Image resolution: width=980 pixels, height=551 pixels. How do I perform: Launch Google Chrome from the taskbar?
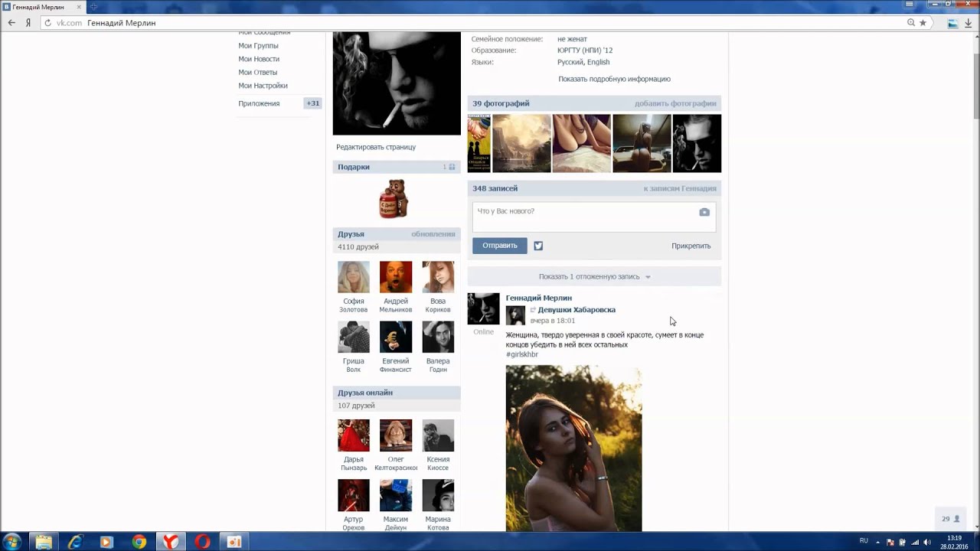139,542
